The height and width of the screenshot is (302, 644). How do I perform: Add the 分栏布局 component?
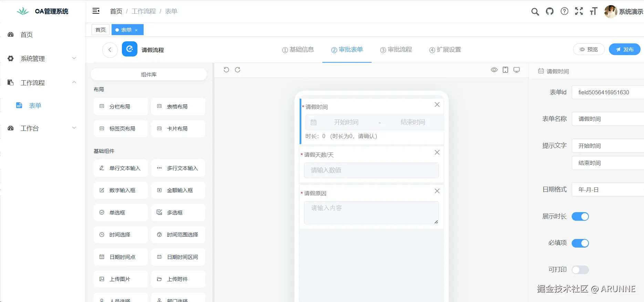121,106
